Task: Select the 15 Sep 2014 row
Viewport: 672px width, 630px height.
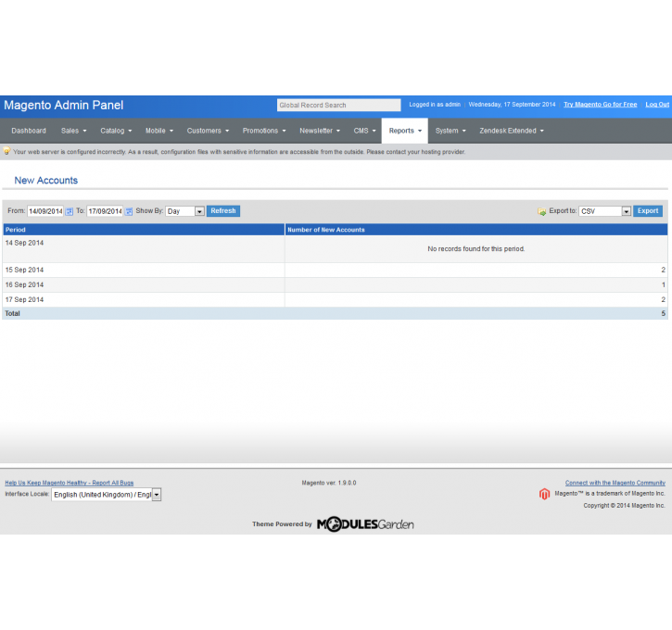Action: click(x=336, y=271)
